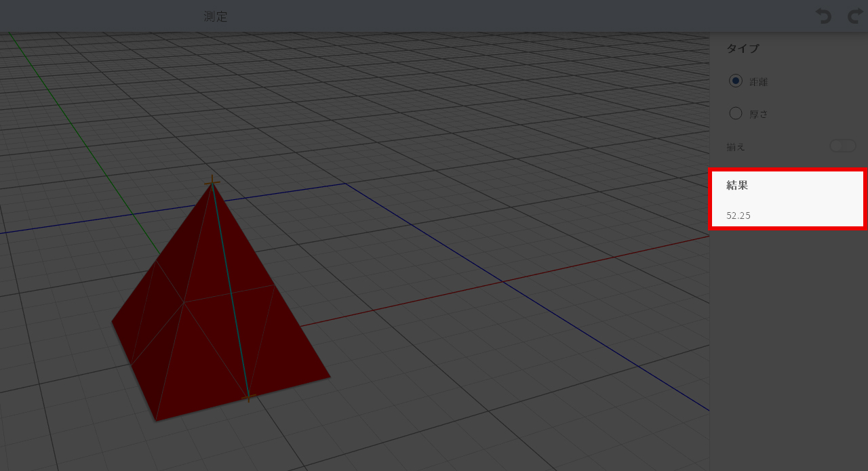Undo the last action
Screen dimensions: 868x471
coord(823,16)
